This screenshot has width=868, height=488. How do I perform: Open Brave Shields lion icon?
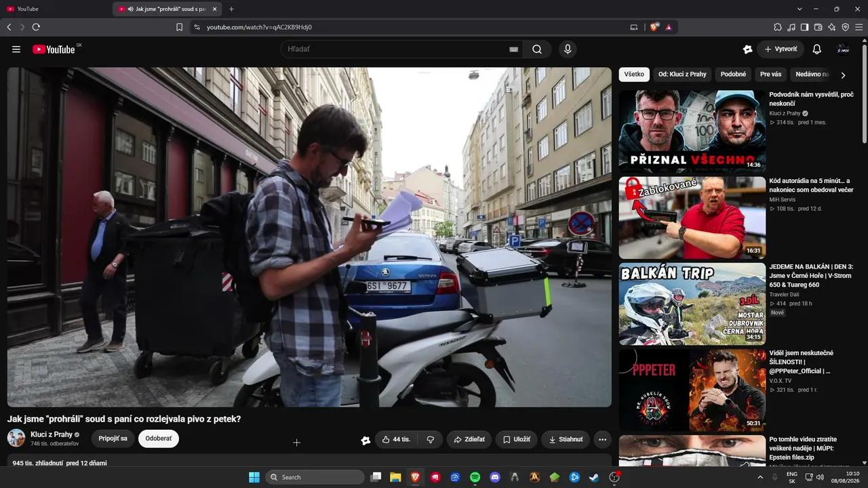[x=654, y=27]
